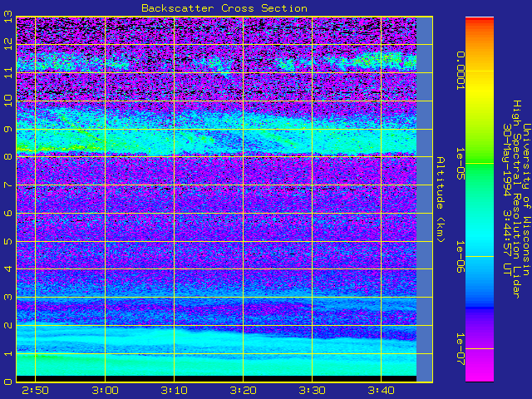Click the altitude label 4
Viewport: 532px width, 399px height.
pyautogui.click(x=8, y=269)
